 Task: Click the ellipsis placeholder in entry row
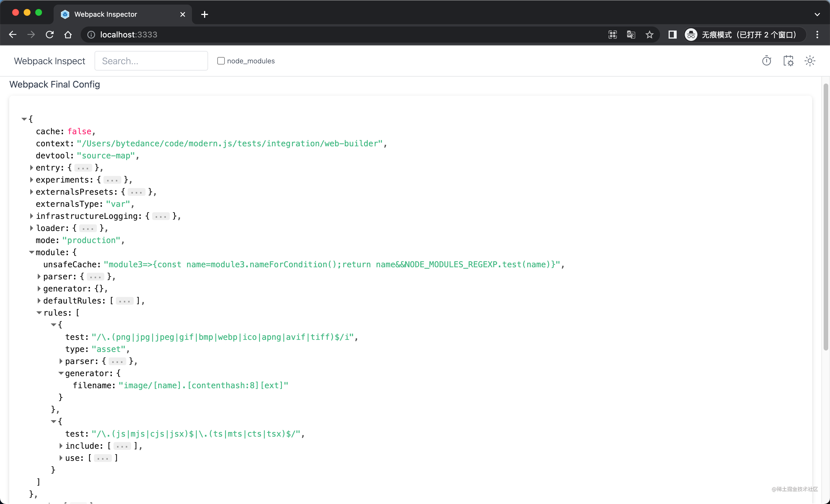pyautogui.click(x=83, y=168)
